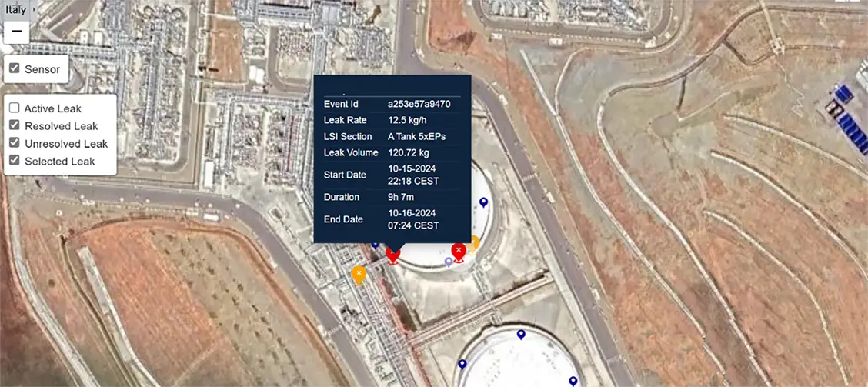
Task: Click the orange leak marker left of the pipeline
Action: [359, 275]
